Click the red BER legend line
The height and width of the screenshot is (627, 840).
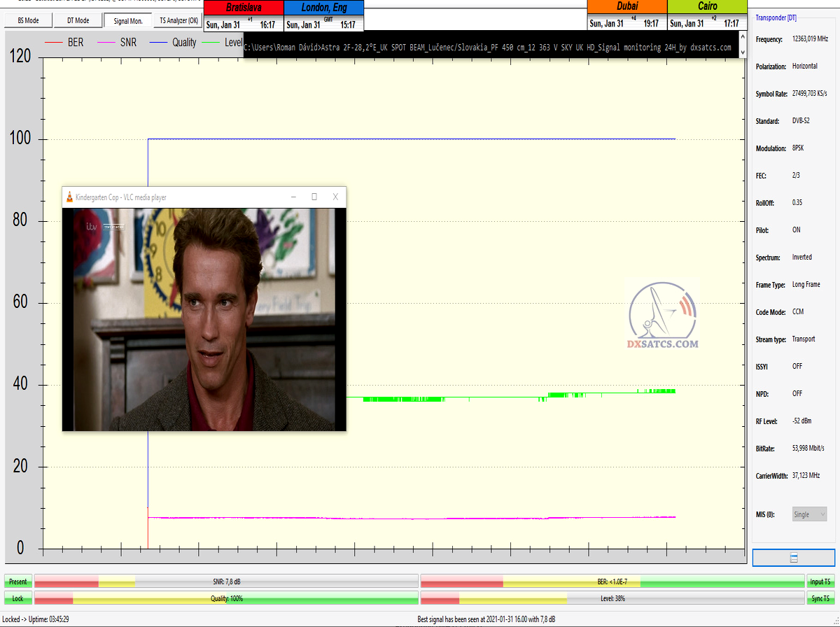(53, 43)
